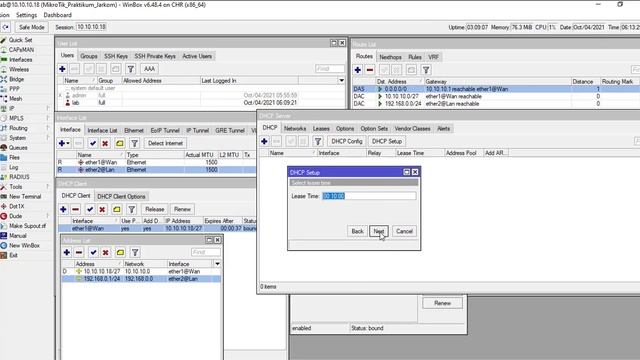Comment on address in Address List
Screen dimensions: 640x360
[x=120, y=253]
